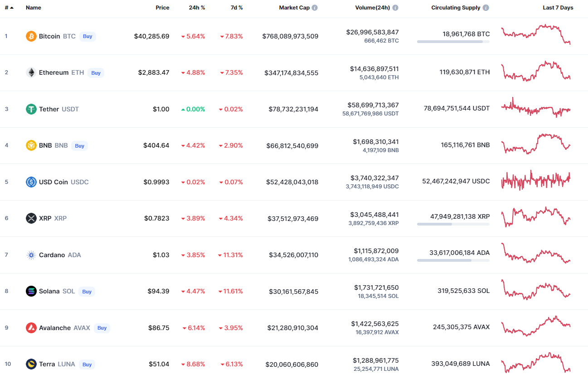588x379 pixels.
Task: Click the BNB yellow logo icon
Action: (x=31, y=145)
